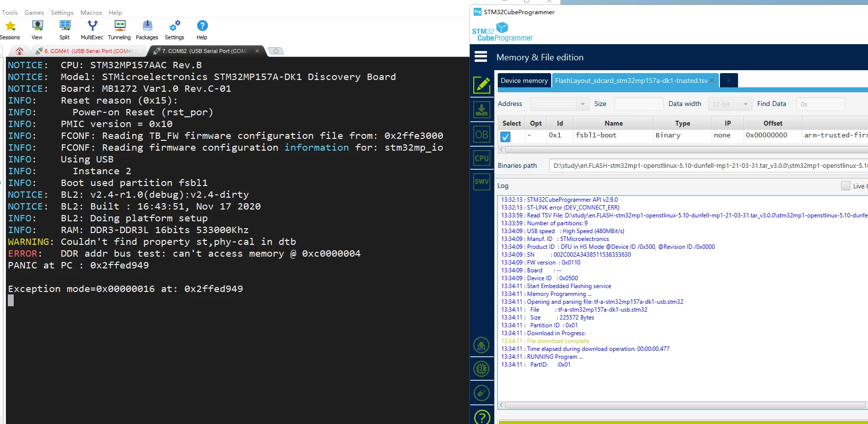Switch to the Device memory tab
The image size is (868, 424).
[x=524, y=80]
